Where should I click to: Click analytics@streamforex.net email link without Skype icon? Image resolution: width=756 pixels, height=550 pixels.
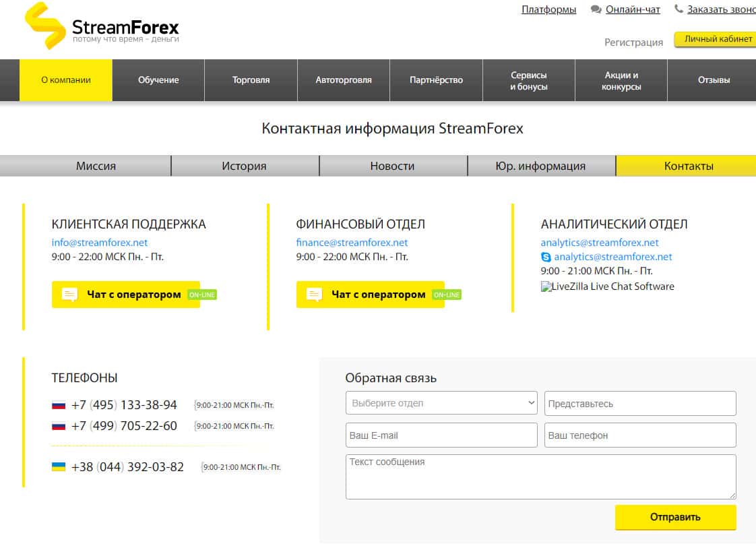tap(599, 243)
